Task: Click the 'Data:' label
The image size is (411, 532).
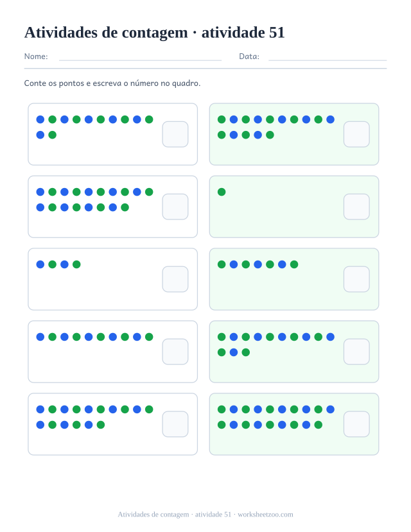Action: pyautogui.click(x=249, y=56)
